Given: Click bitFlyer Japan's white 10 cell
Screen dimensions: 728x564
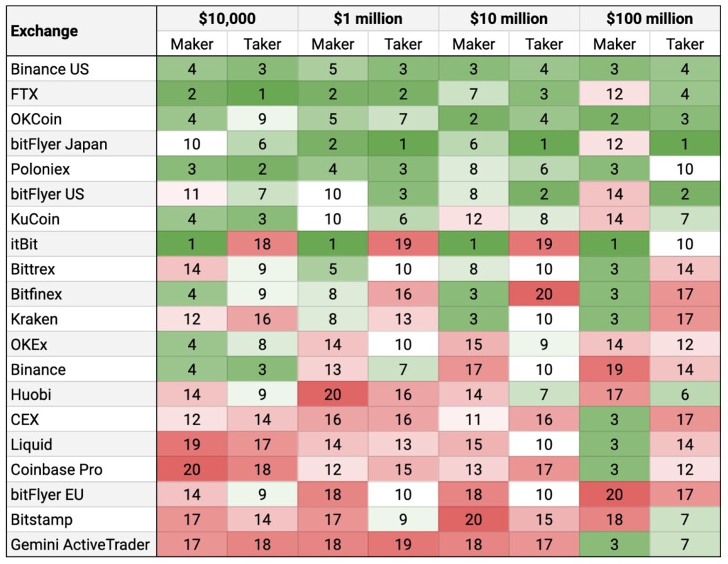Looking at the screenshot, I should coord(192,144).
